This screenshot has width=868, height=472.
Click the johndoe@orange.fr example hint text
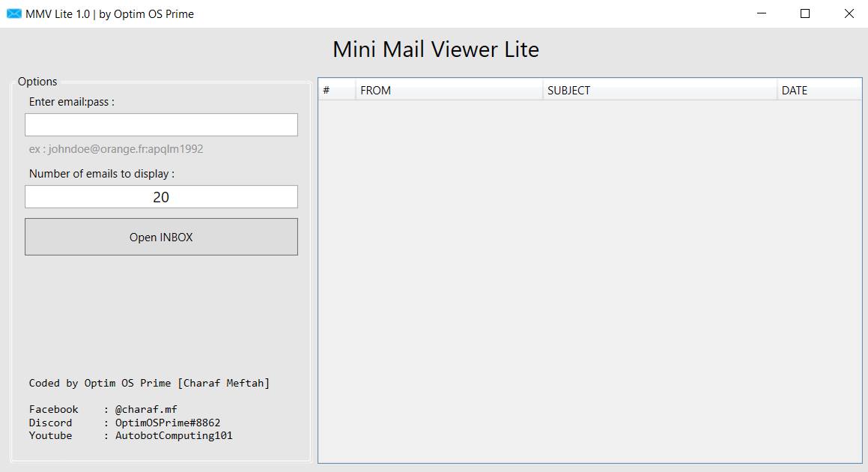tap(116, 149)
